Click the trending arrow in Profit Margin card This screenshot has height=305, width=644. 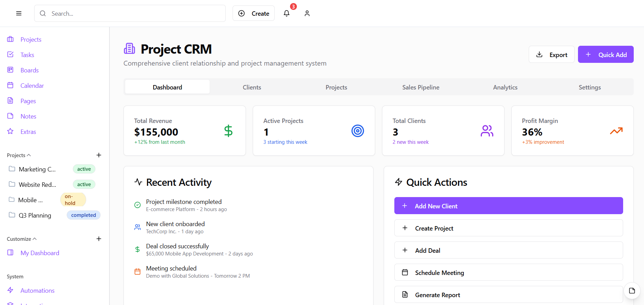616,131
